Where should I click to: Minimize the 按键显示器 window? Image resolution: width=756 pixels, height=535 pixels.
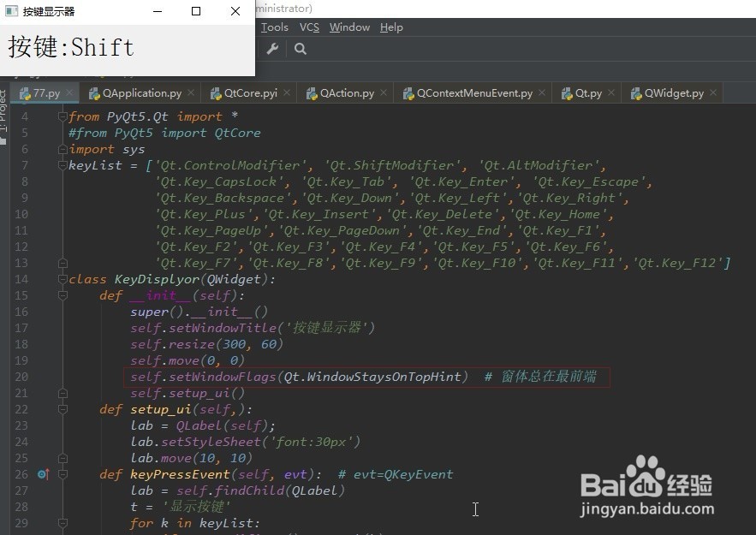158,11
